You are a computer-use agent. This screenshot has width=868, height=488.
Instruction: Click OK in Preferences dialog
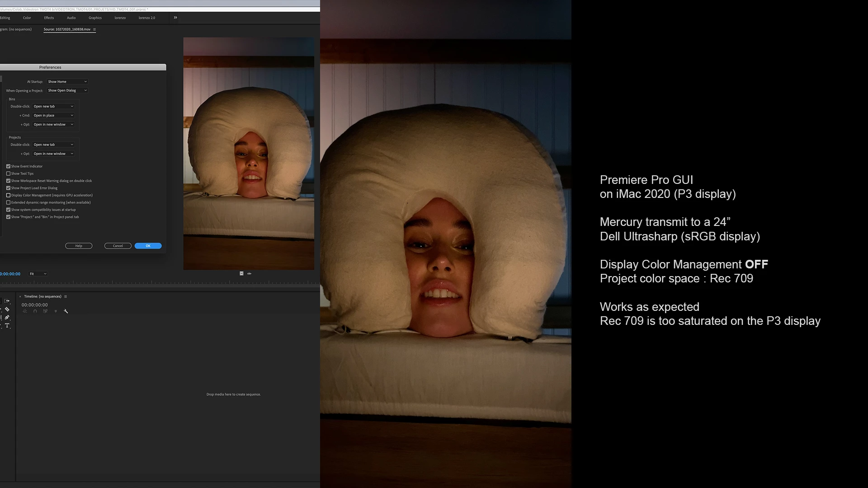[x=148, y=246]
